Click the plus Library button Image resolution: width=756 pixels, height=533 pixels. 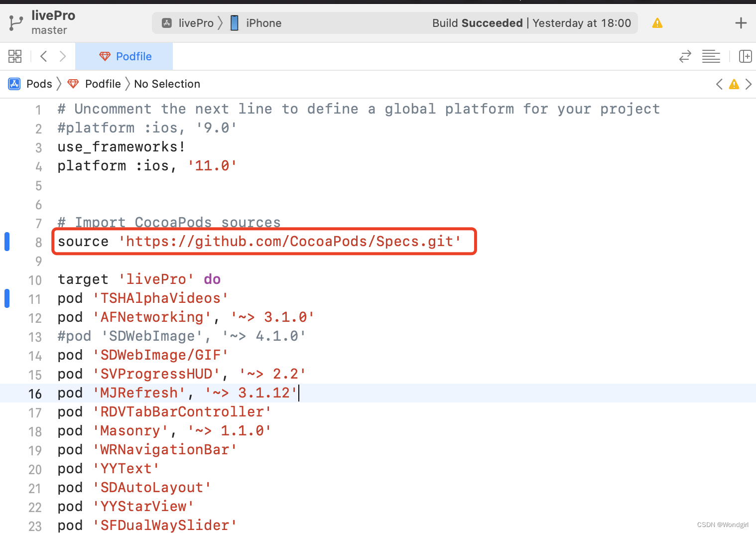[x=741, y=23]
